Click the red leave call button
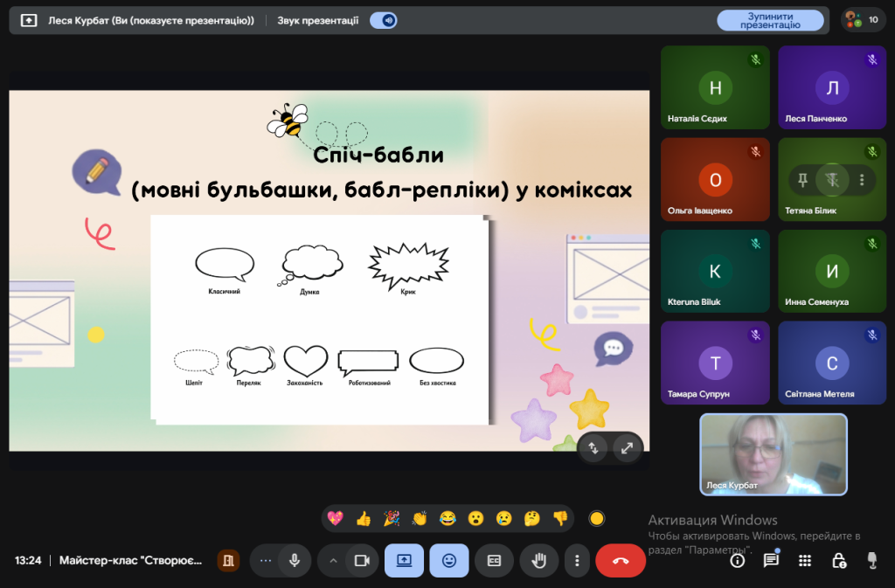This screenshot has height=588, width=895. tap(621, 561)
